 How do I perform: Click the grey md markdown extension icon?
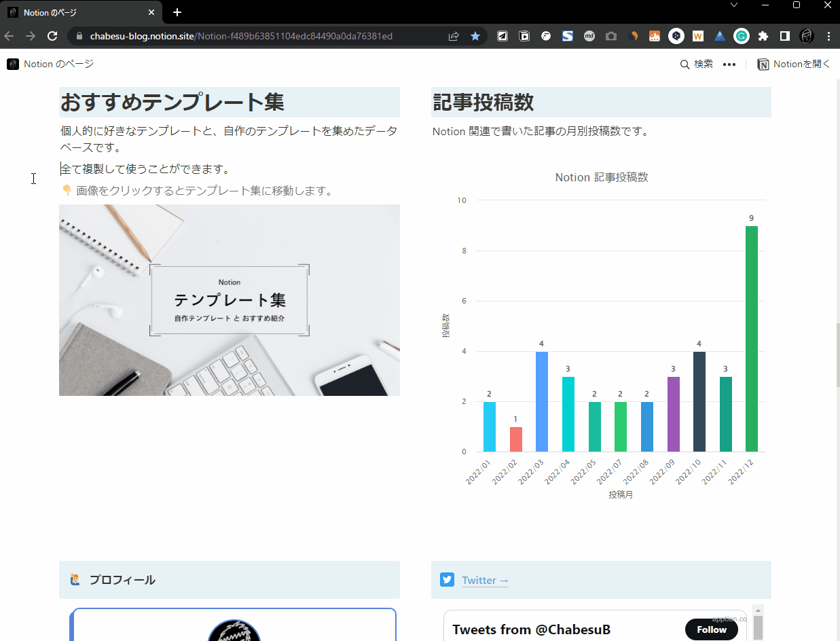[x=589, y=36]
